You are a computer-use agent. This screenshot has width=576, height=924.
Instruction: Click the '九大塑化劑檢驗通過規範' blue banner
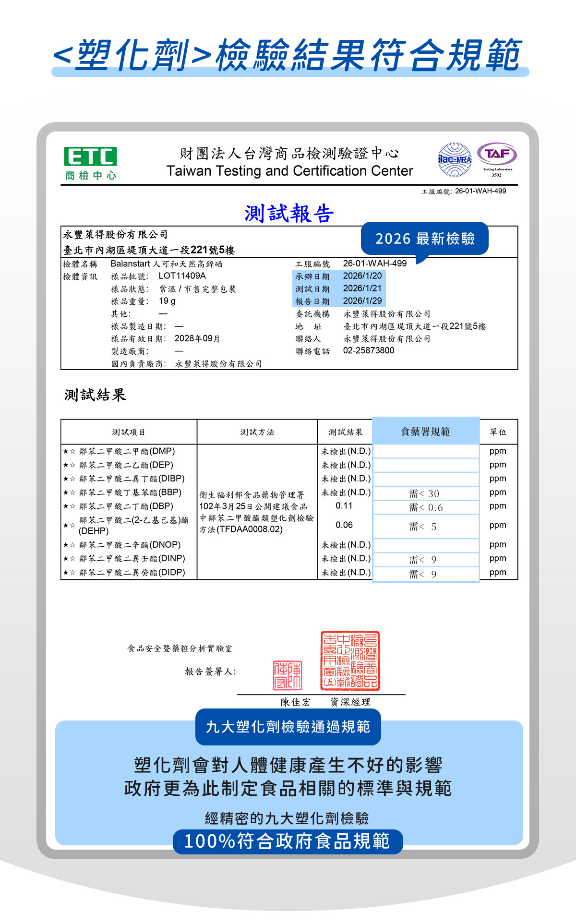288,727
